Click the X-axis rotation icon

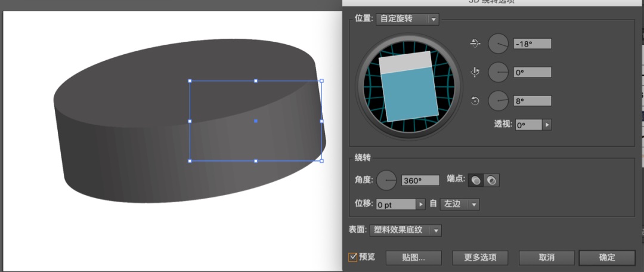[475, 43]
